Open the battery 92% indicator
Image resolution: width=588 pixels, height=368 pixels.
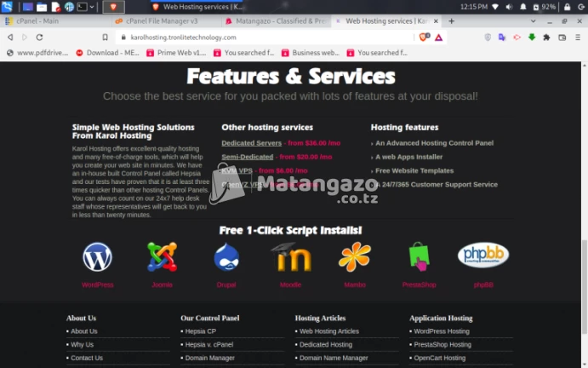pyautogui.click(x=545, y=7)
